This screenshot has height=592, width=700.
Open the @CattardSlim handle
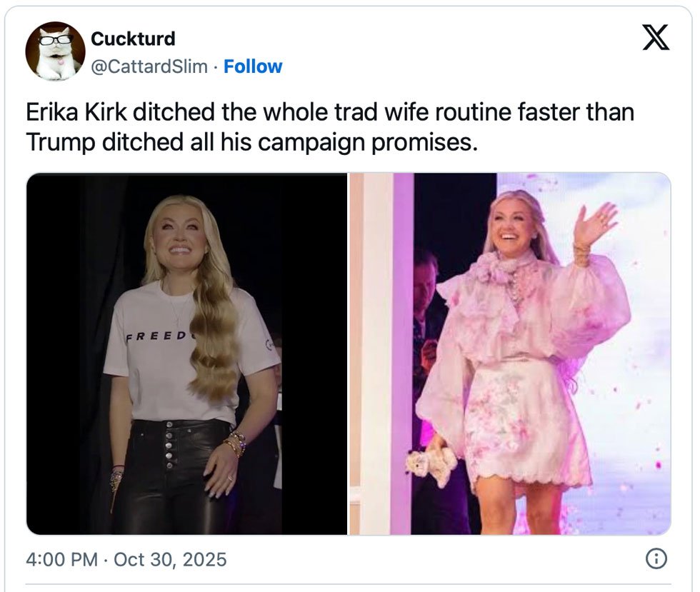click(149, 66)
